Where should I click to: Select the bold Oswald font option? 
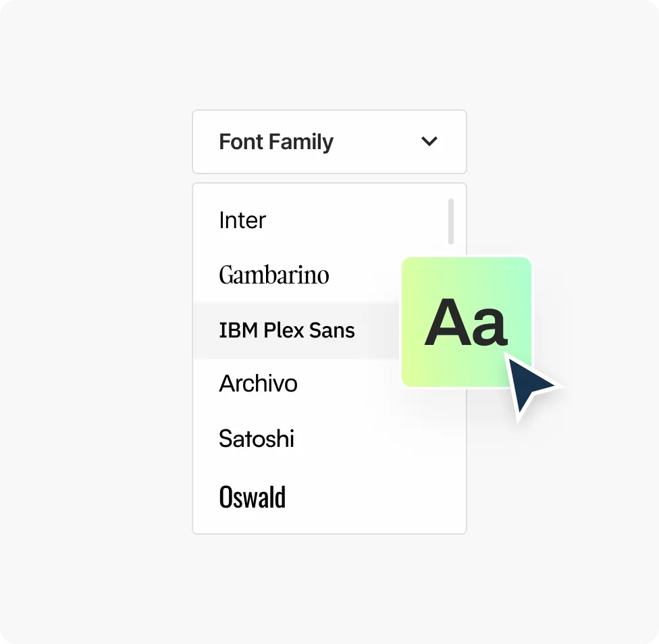(x=253, y=498)
